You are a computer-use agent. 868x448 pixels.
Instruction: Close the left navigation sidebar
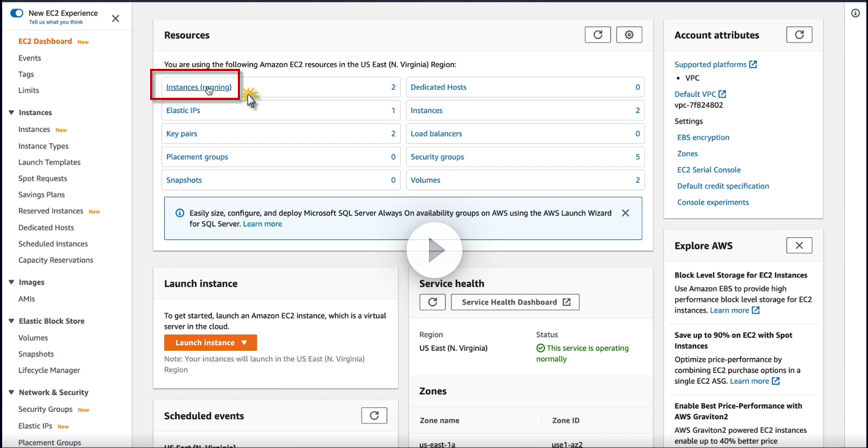point(116,18)
